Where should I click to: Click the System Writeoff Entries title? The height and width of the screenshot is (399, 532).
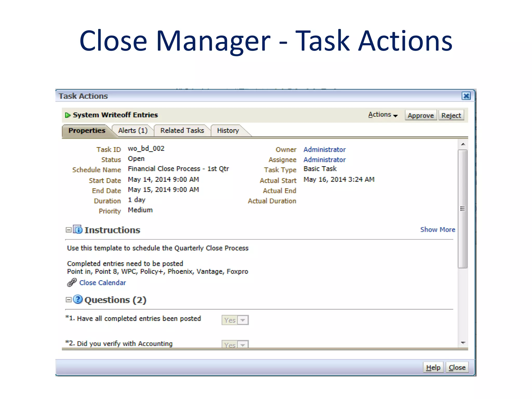(115, 115)
